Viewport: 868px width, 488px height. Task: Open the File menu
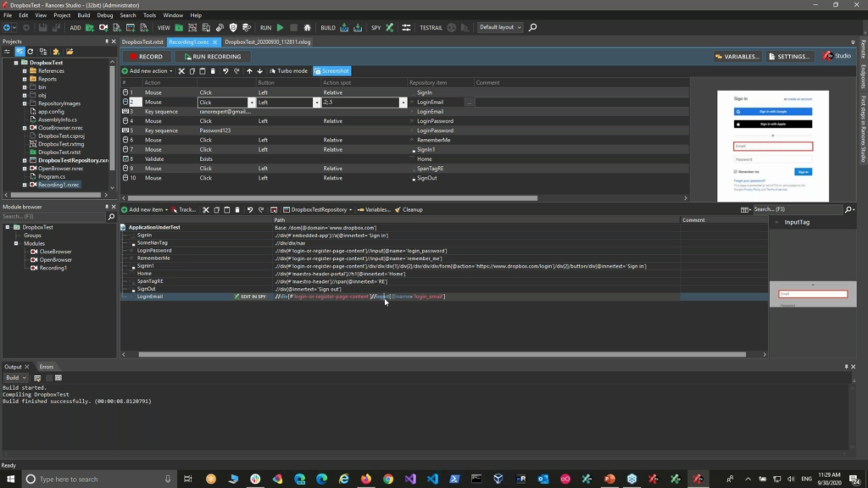tap(8, 15)
